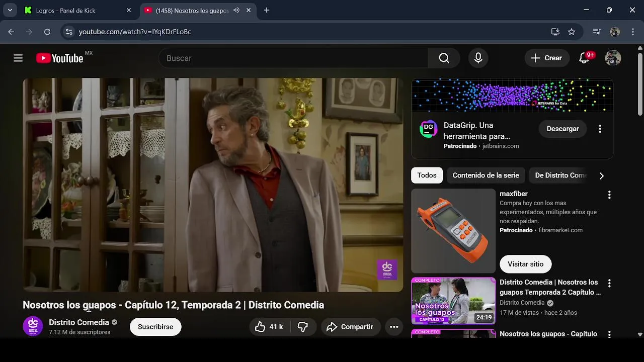The width and height of the screenshot is (644, 362).
Task: Open the tab search dropdown arrow
Action: [x=10, y=10]
